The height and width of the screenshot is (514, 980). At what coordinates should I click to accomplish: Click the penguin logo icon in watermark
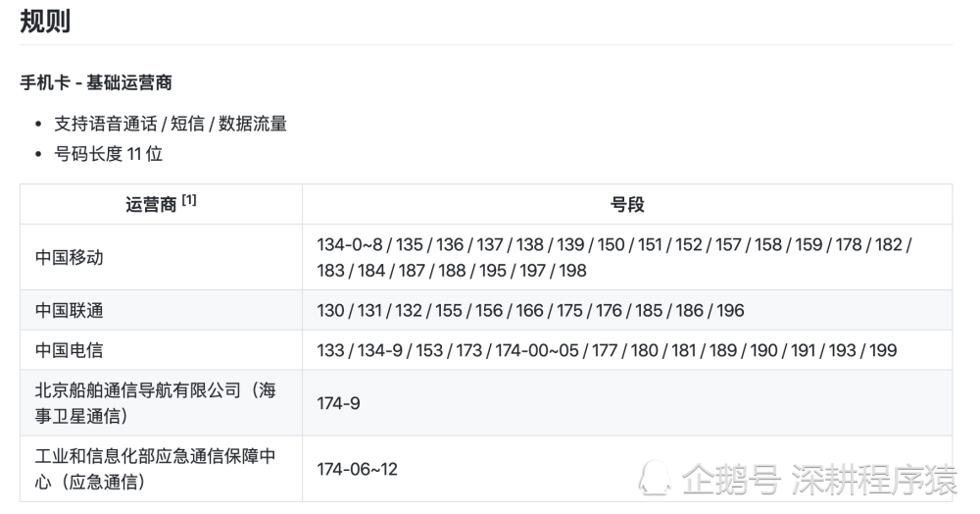pyautogui.click(x=655, y=479)
